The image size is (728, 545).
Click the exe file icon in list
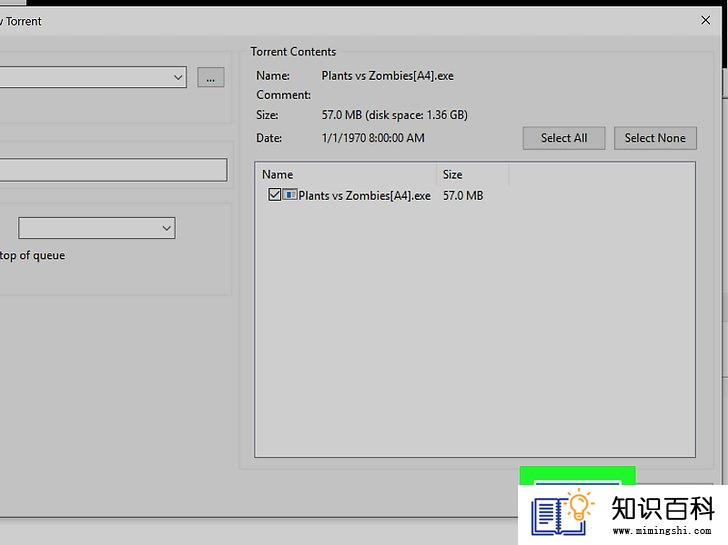(290, 195)
